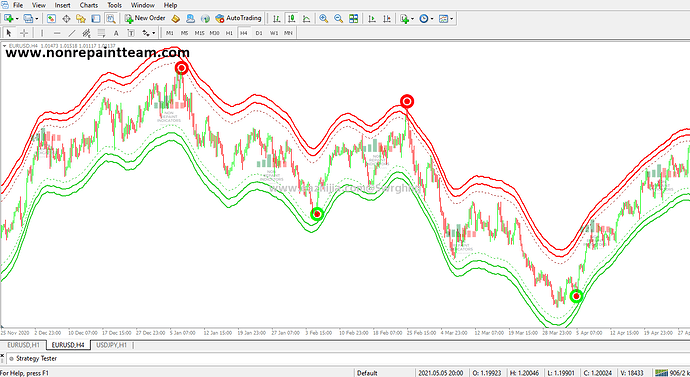Viewport: 690px width, 377px height.
Task: Open the Indicators list icon
Action: pyautogui.click(x=404, y=18)
